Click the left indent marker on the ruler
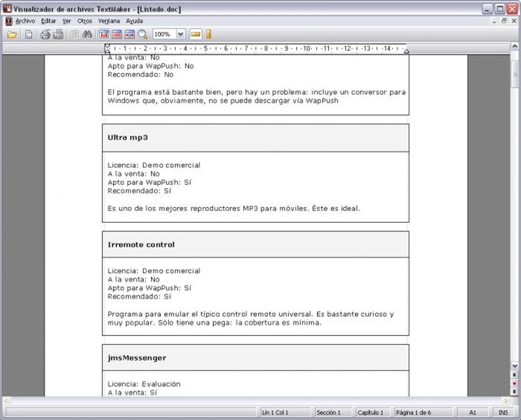521x420 pixels. pos(107,49)
